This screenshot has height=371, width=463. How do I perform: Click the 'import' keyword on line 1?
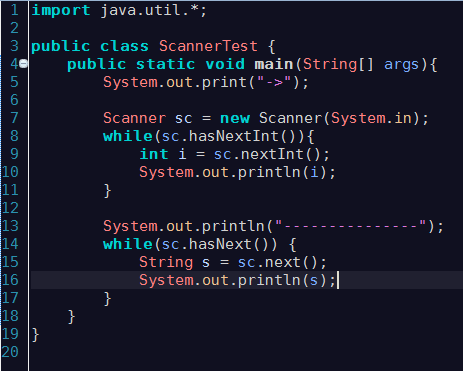pos(61,11)
